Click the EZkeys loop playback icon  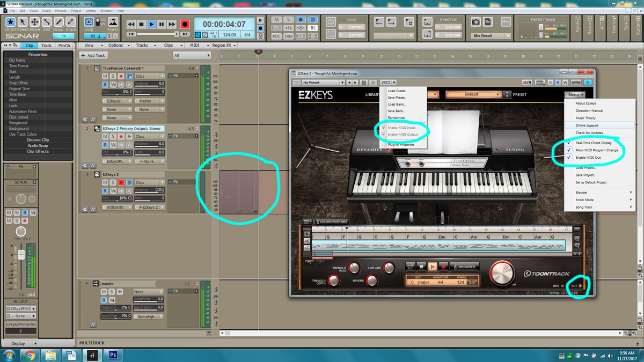pos(411,267)
